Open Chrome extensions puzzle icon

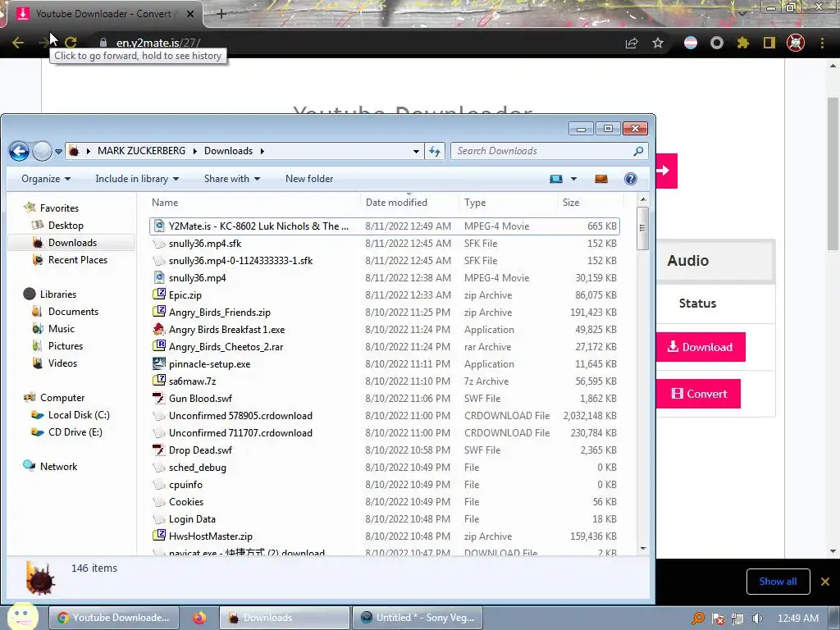coord(742,43)
